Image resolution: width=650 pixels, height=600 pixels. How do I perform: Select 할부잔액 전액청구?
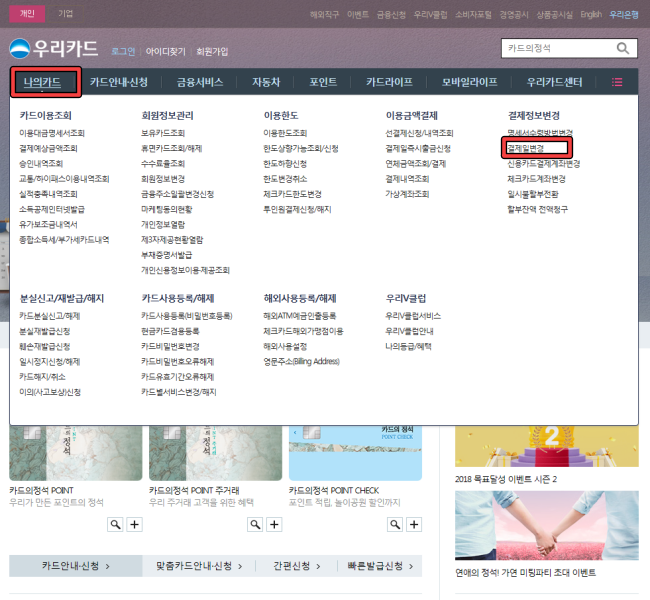[x=538, y=209]
